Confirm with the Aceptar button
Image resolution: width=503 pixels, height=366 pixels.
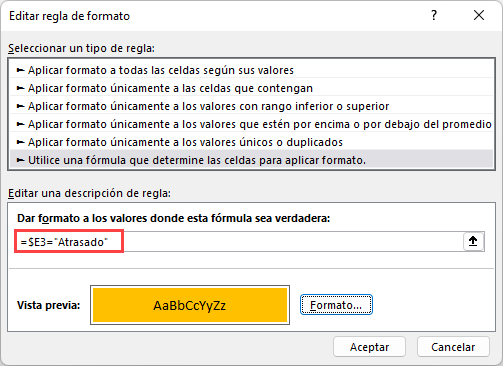pyautogui.click(x=369, y=347)
